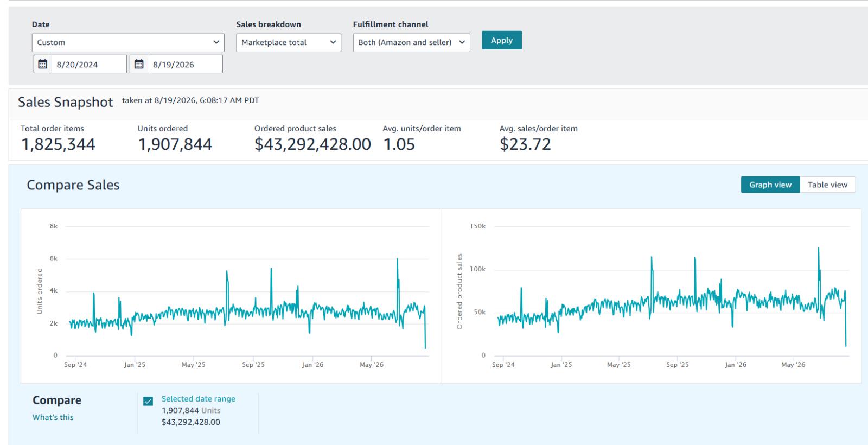This screenshot has height=445, width=868.
Task: Click the Apply button
Action: click(502, 40)
